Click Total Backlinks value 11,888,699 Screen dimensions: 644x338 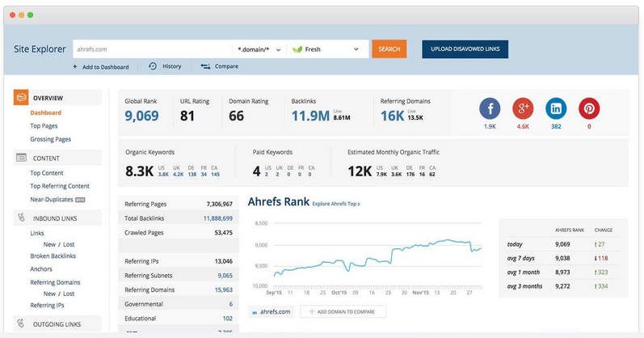(217, 218)
